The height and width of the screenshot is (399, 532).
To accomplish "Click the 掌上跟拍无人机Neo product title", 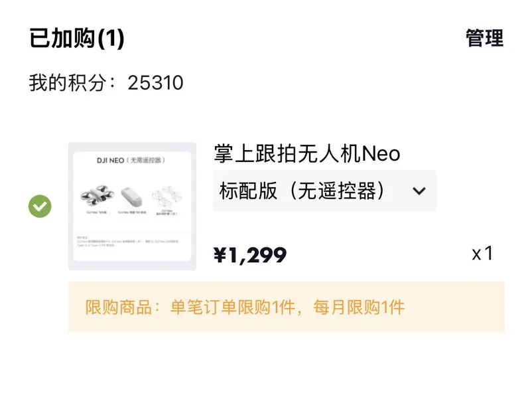I will [x=306, y=153].
